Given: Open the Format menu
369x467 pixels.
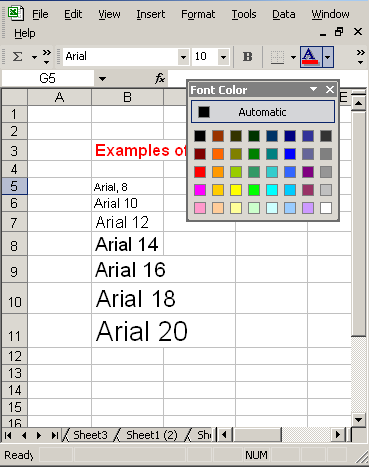Looking at the screenshot, I should point(198,14).
